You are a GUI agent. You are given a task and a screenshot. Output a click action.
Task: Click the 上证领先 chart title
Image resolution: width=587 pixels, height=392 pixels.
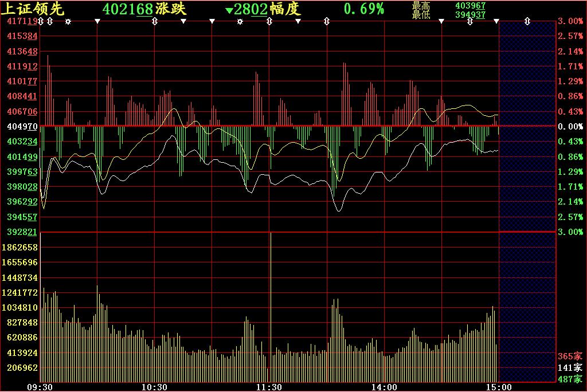click(x=32, y=9)
